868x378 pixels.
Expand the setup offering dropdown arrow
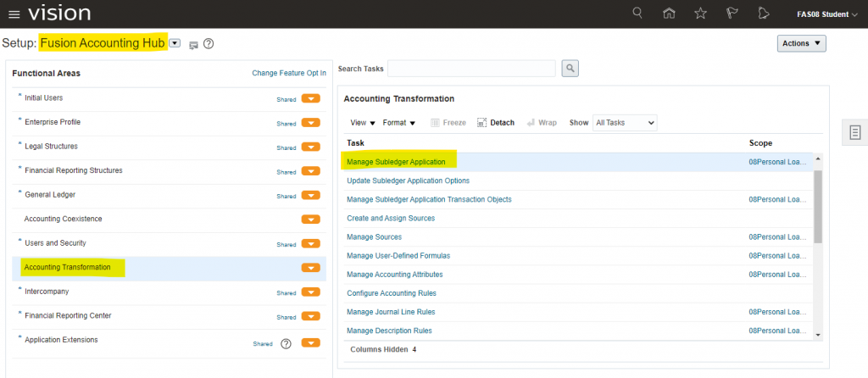tap(175, 43)
